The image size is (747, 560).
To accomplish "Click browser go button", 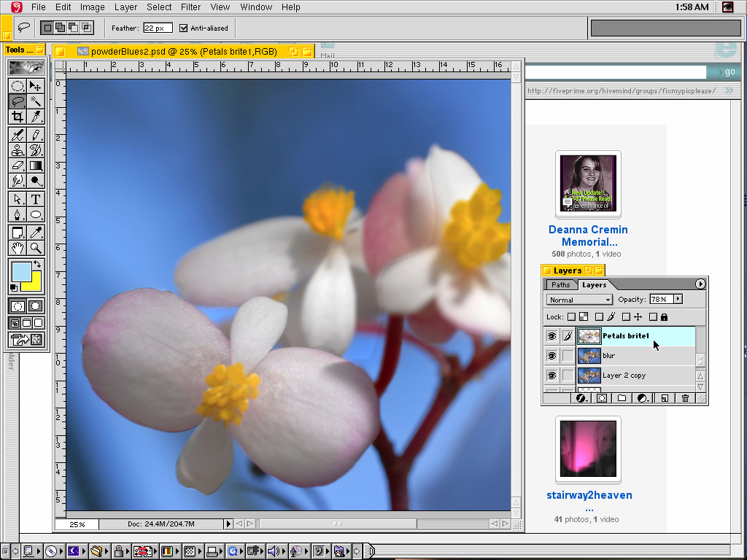I will 729,72.
